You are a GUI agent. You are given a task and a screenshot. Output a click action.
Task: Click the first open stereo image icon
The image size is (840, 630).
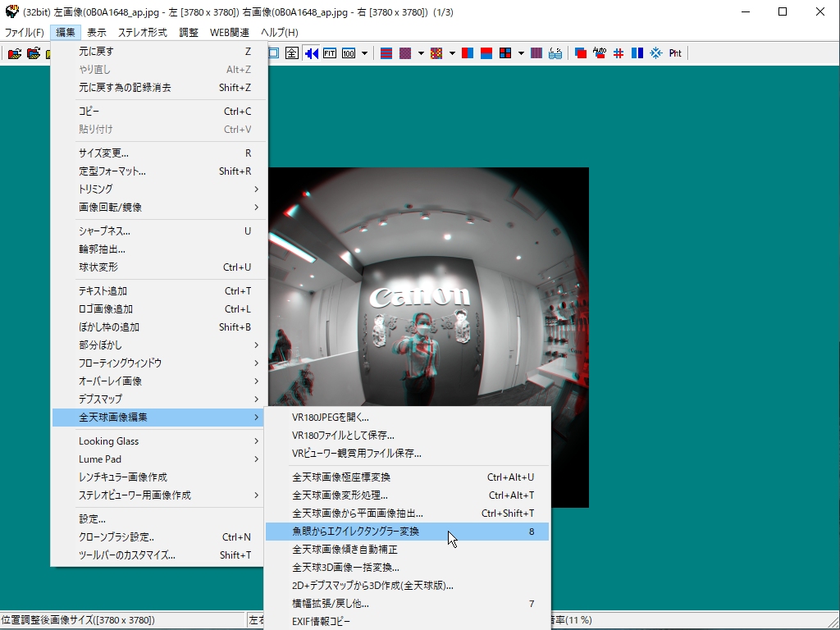point(14,53)
